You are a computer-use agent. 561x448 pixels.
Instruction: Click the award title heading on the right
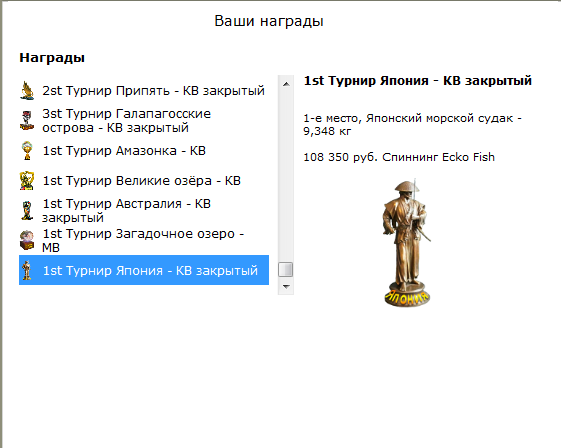pyautogui.click(x=418, y=81)
